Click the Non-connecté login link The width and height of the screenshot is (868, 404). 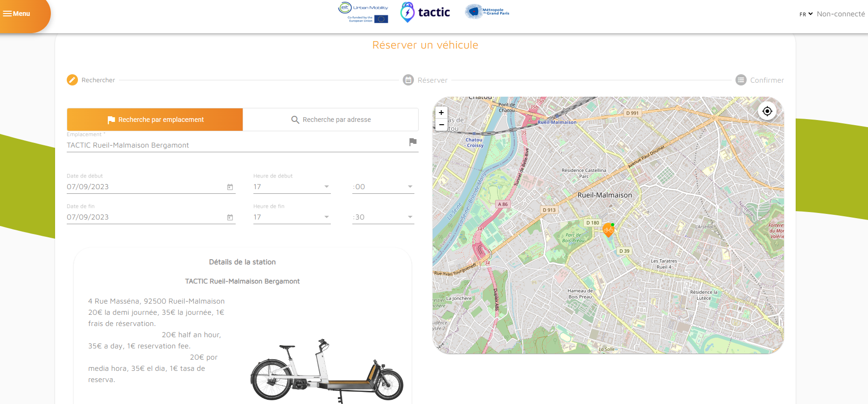click(x=840, y=14)
